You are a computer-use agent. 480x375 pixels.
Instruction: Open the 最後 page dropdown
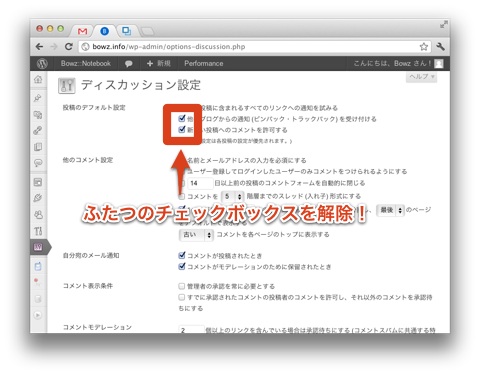tap(390, 210)
